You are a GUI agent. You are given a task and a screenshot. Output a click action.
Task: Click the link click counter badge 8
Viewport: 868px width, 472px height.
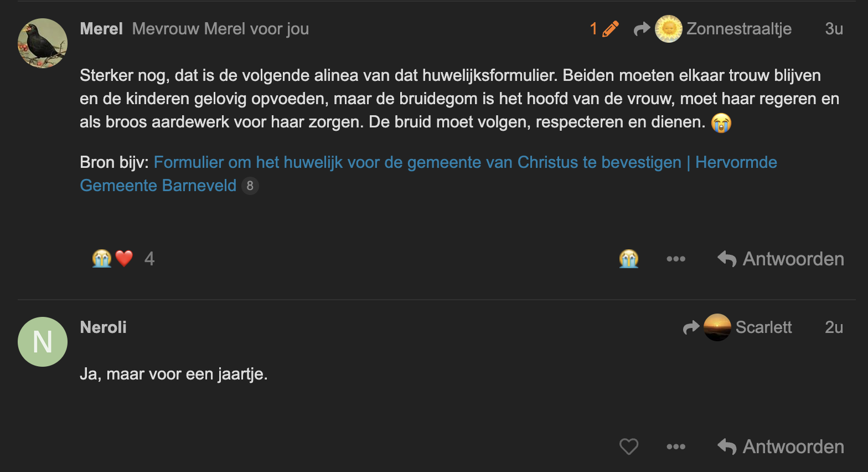tap(250, 186)
